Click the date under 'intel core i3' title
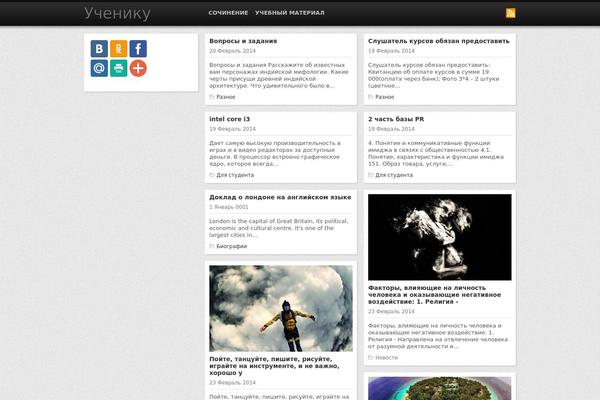This screenshot has width=600, height=400. 232,129
